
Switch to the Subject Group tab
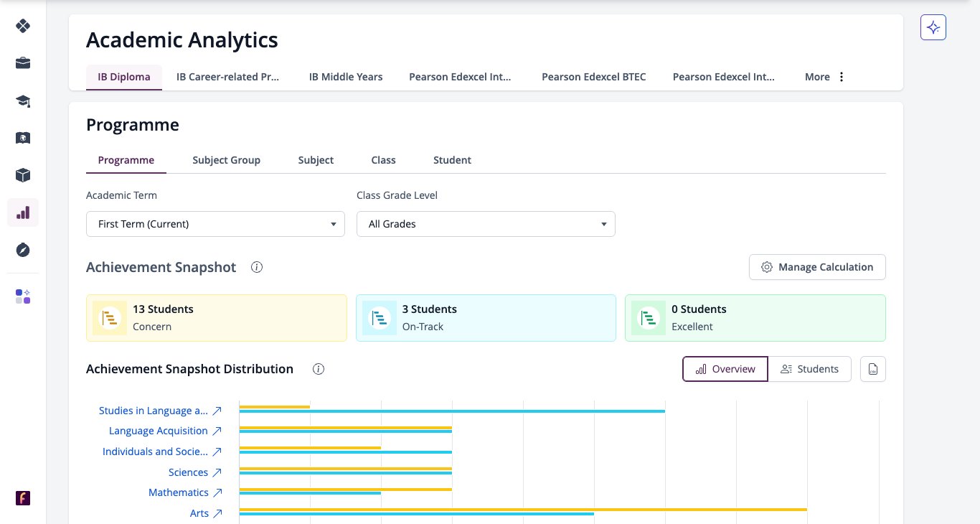[226, 160]
